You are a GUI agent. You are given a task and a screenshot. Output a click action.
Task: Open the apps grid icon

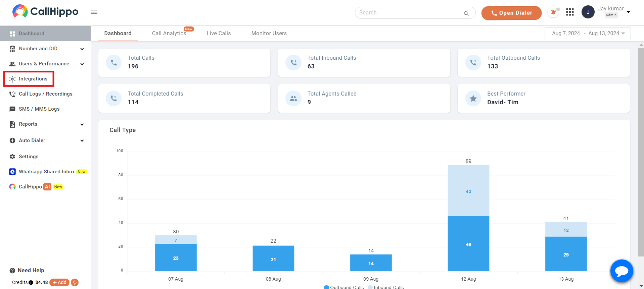click(570, 12)
